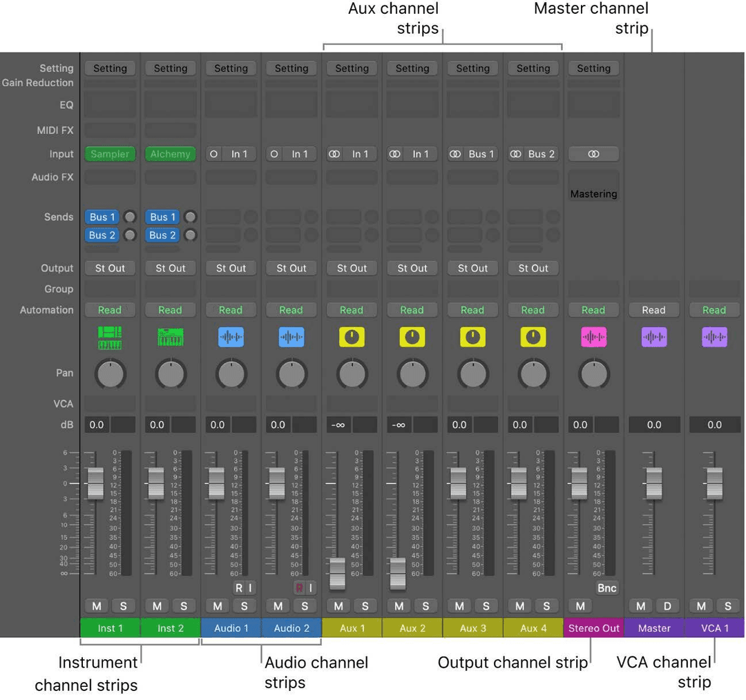Enable record on Audio 1 channel

[238, 587]
